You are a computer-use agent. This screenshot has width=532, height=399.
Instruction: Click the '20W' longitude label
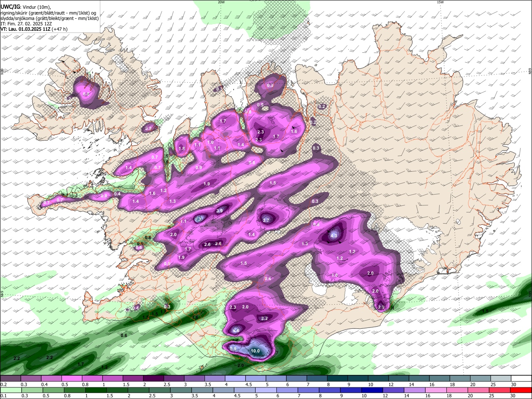221,2
